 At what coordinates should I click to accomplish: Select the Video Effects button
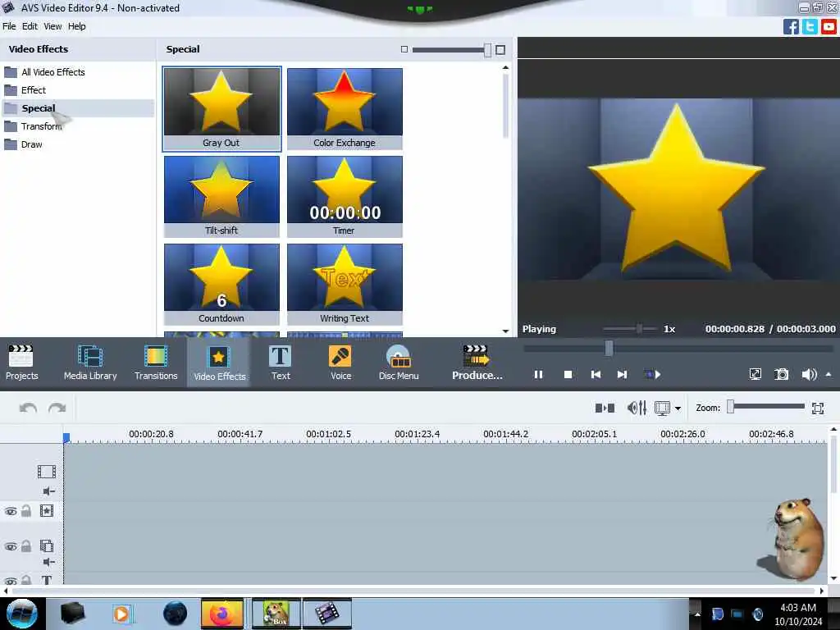[x=219, y=363]
